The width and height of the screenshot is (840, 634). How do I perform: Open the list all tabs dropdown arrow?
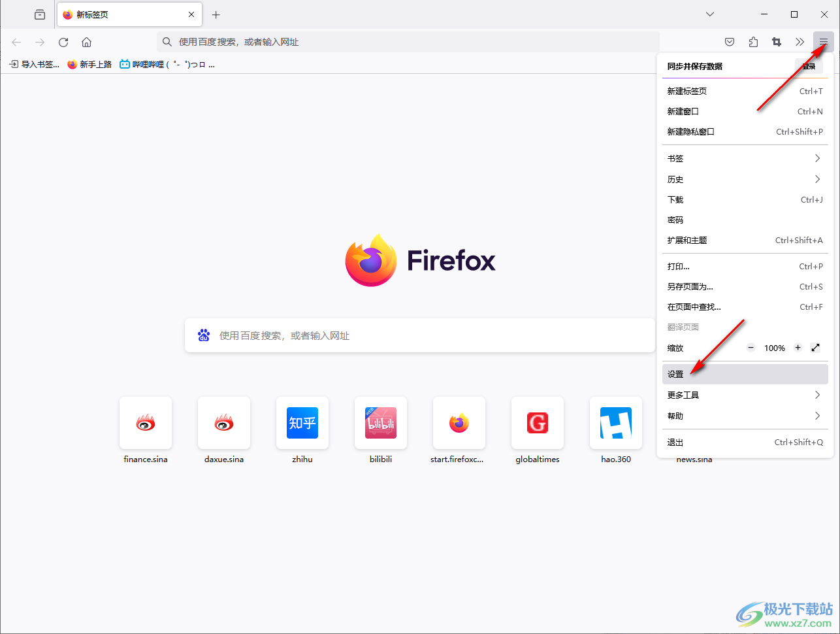pyautogui.click(x=710, y=14)
